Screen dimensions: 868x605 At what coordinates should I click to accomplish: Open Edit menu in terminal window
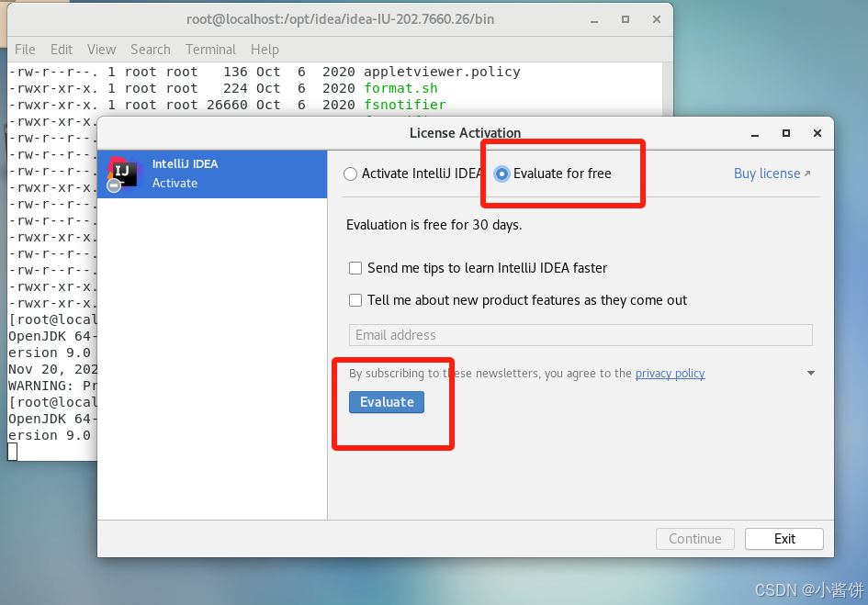(62, 50)
